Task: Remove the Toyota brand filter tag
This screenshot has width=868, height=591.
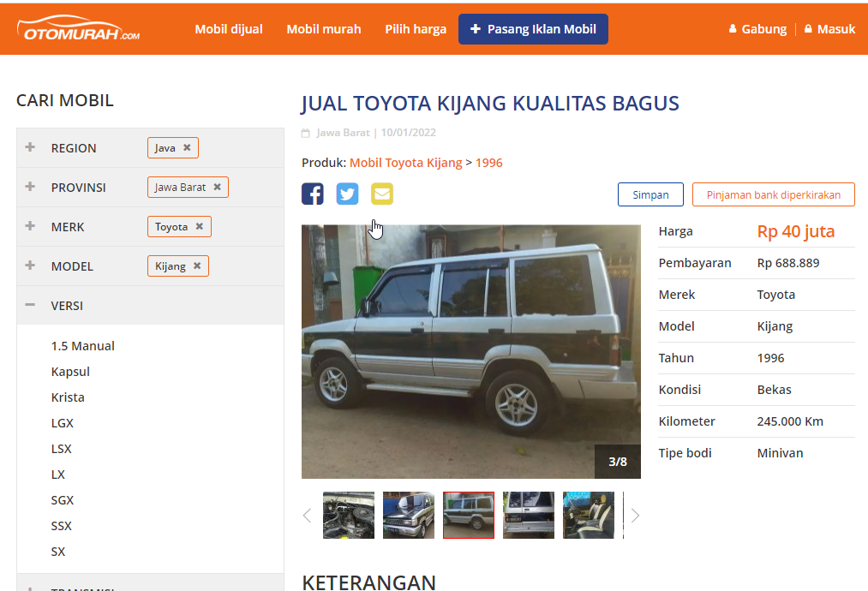Action: (x=200, y=226)
